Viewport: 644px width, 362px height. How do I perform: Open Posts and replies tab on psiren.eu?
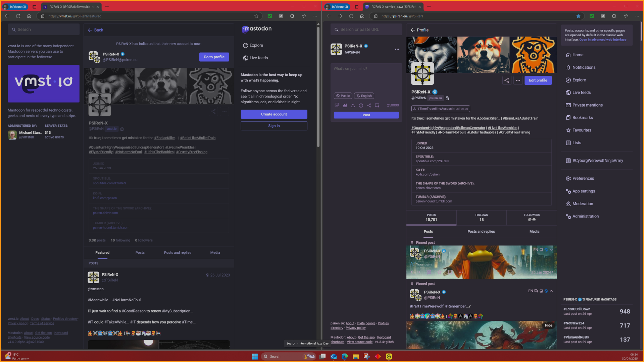point(481,232)
